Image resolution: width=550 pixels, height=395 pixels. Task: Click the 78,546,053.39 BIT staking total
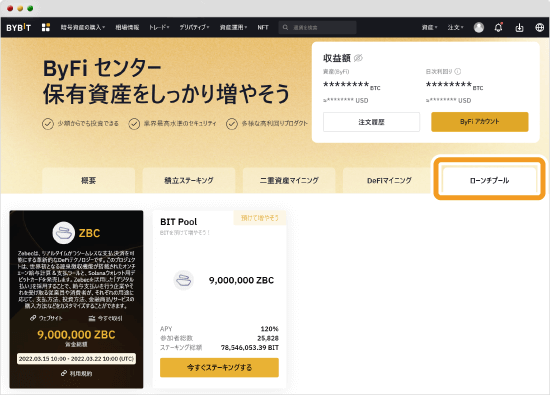tap(250, 348)
